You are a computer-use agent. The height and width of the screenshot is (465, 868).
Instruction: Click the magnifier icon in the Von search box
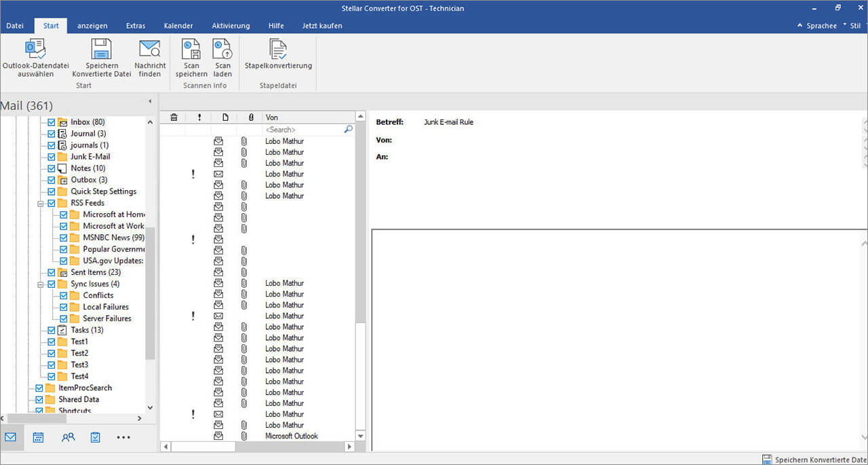pos(349,129)
